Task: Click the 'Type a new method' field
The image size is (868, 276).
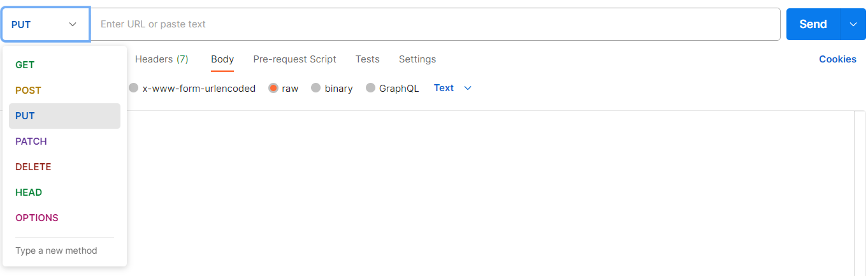Action: coord(57,251)
